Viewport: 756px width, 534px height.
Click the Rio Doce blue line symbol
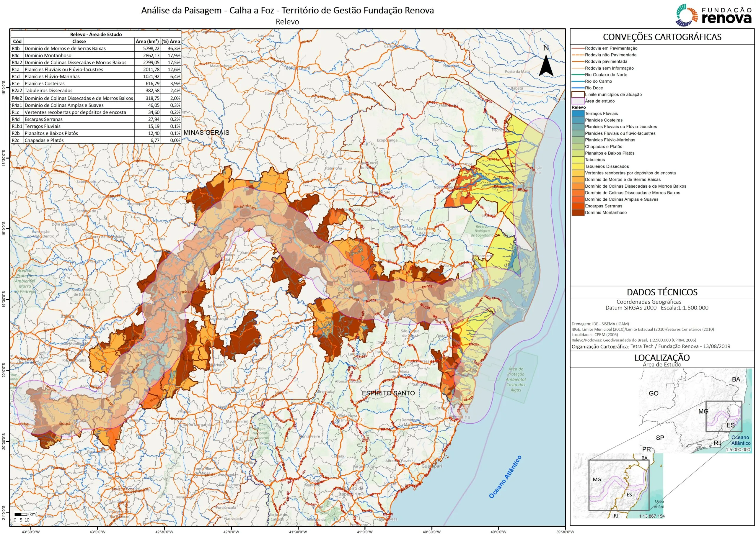pyautogui.click(x=578, y=88)
